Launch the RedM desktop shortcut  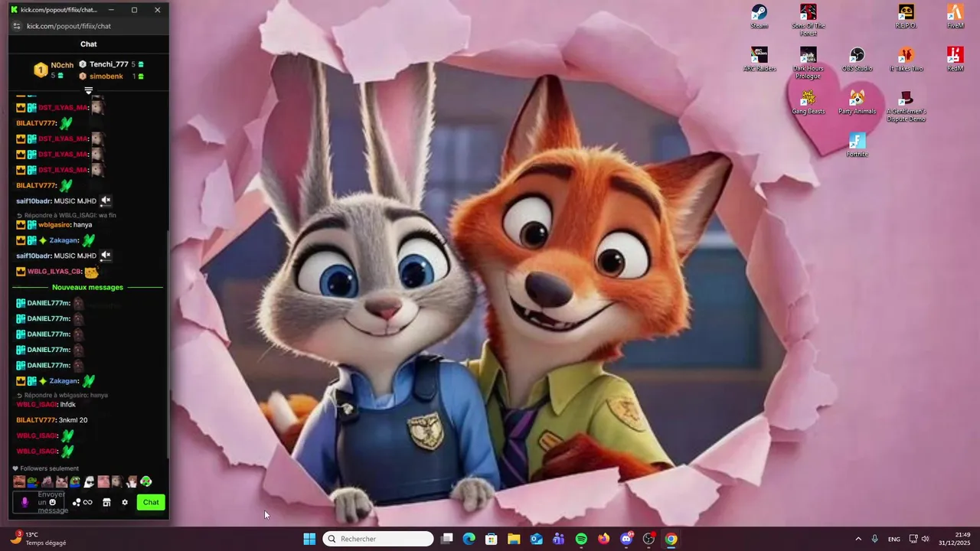tap(955, 59)
